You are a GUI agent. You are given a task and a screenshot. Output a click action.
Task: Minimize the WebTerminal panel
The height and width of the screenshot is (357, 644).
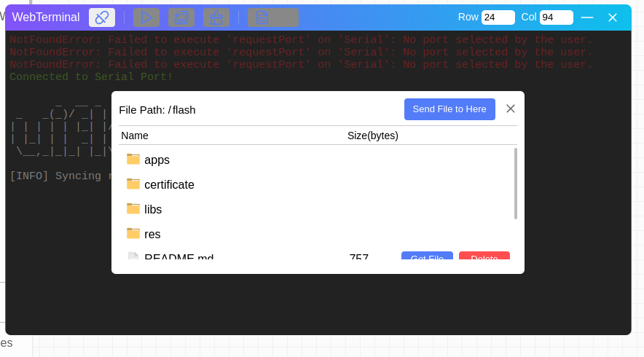(587, 17)
